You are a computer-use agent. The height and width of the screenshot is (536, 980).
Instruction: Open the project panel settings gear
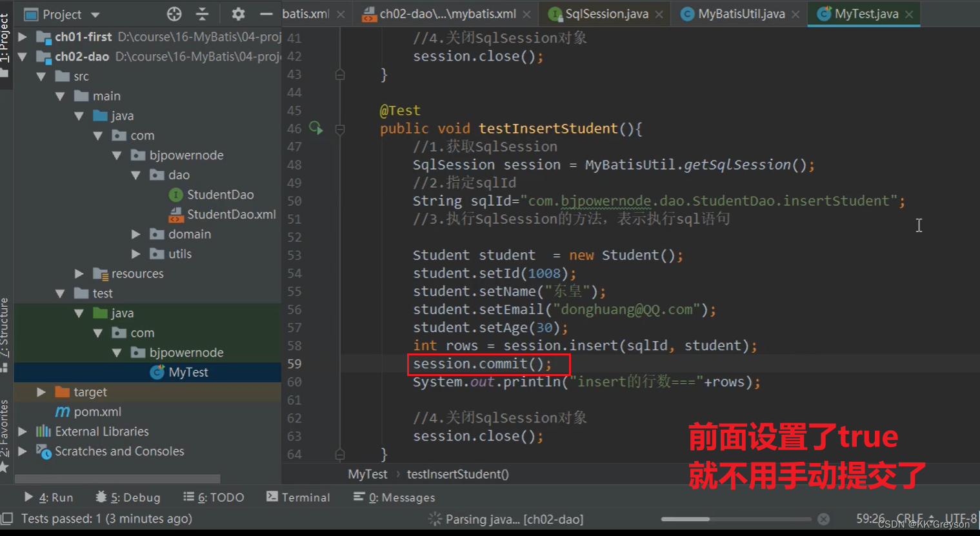[238, 14]
